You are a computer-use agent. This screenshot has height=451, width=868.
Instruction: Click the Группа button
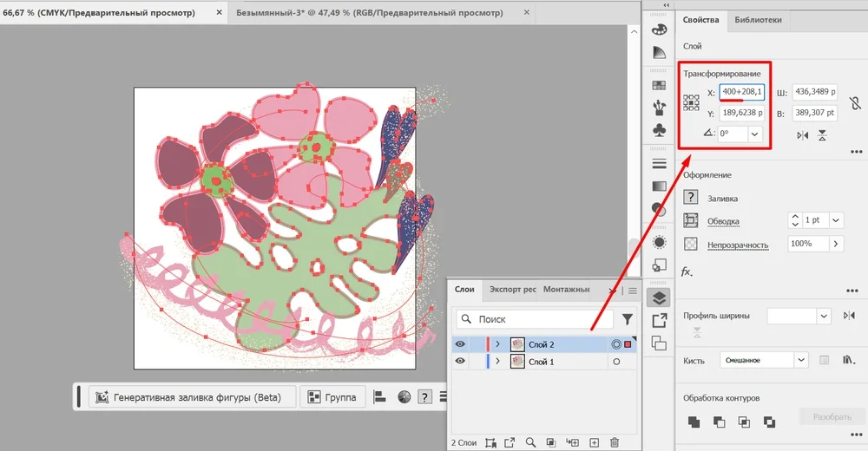(332, 397)
